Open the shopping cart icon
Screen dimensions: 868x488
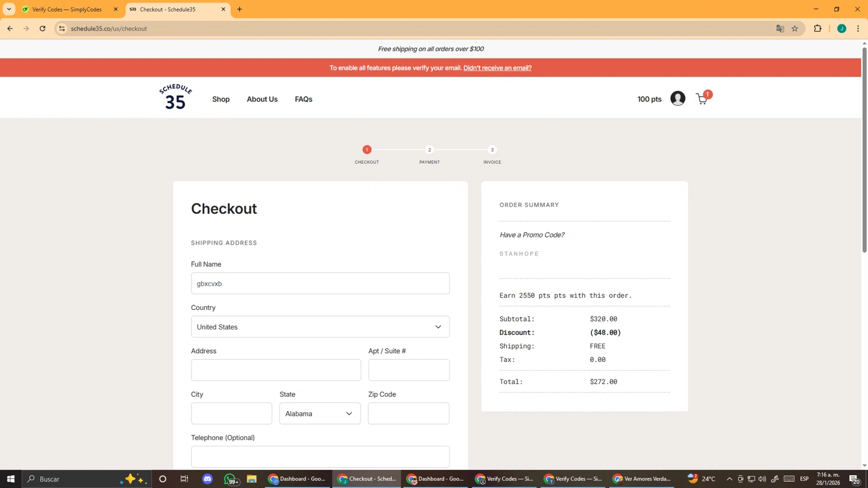(702, 99)
